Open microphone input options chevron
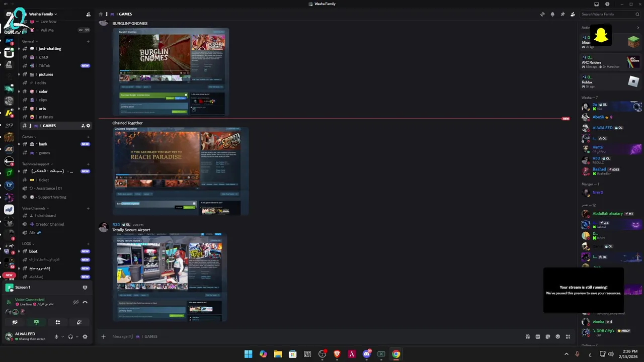This screenshot has height=362, width=644. (x=62, y=337)
